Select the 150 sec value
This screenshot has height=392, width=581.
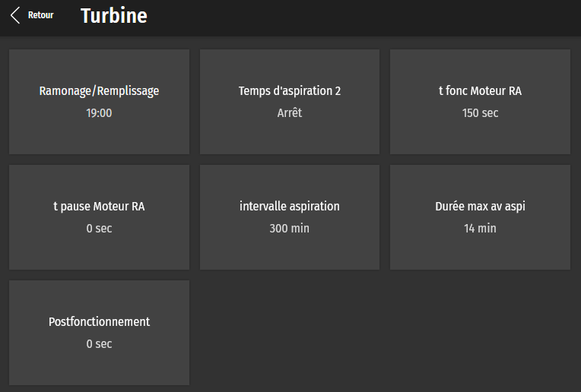pyautogui.click(x=480, y=113)
